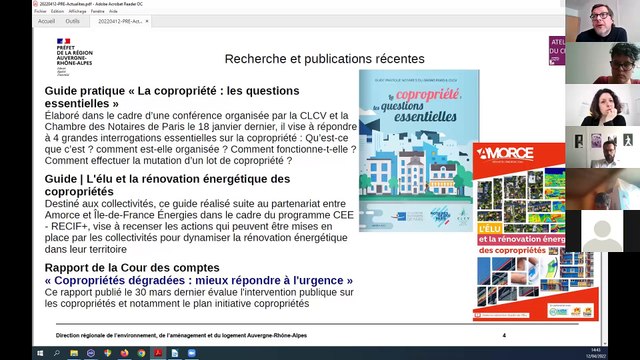Launch Chrome from the taskbar
The image size is (640, 360).
click(141, 353)
